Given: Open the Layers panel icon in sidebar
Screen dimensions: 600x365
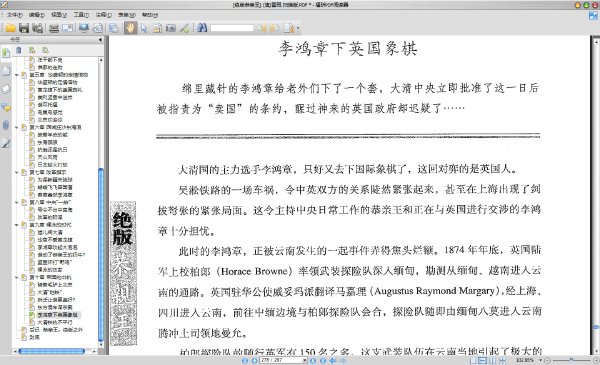Looking at the screenshot, I should click(x=6, y=89).
